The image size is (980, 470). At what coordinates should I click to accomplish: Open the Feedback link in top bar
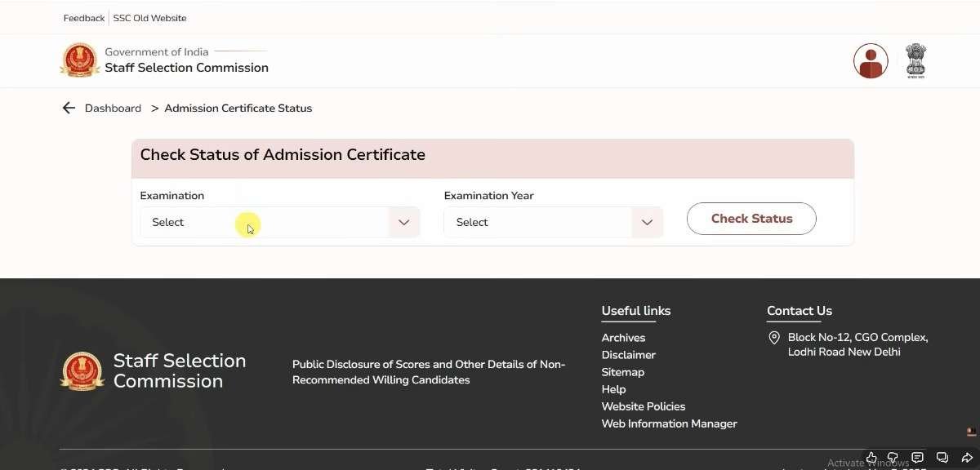[84, 18]
